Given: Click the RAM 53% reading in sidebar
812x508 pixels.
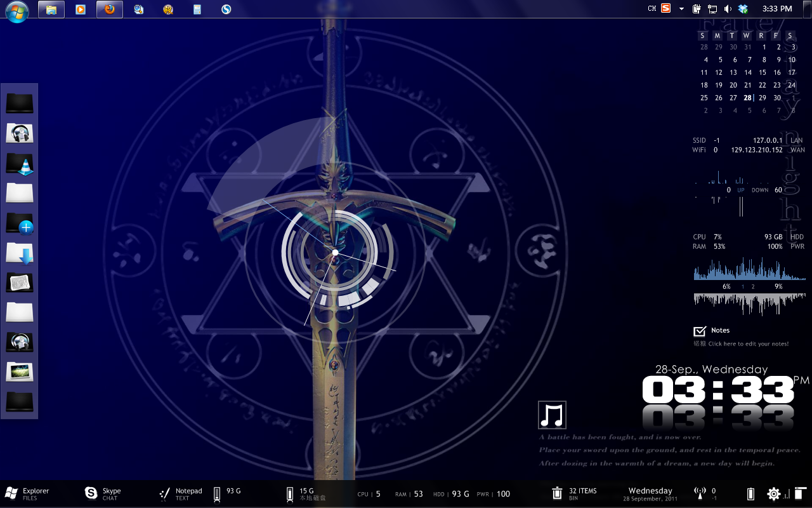Looking at the screenshot, I should (x=719, y=246).
